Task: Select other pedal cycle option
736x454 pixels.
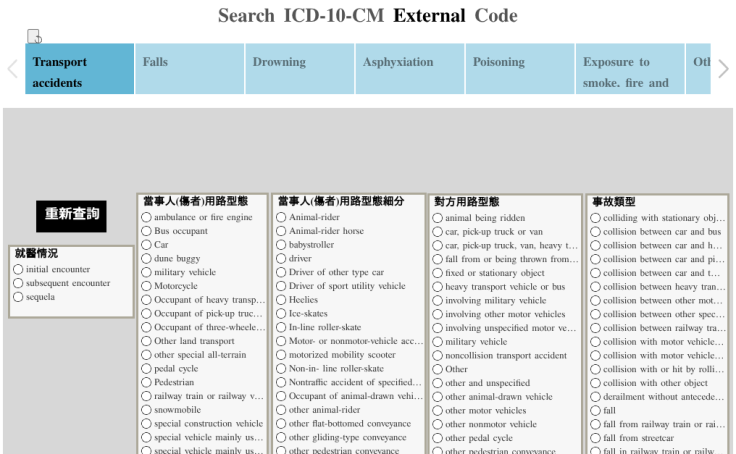Action: tap(437, 438)
